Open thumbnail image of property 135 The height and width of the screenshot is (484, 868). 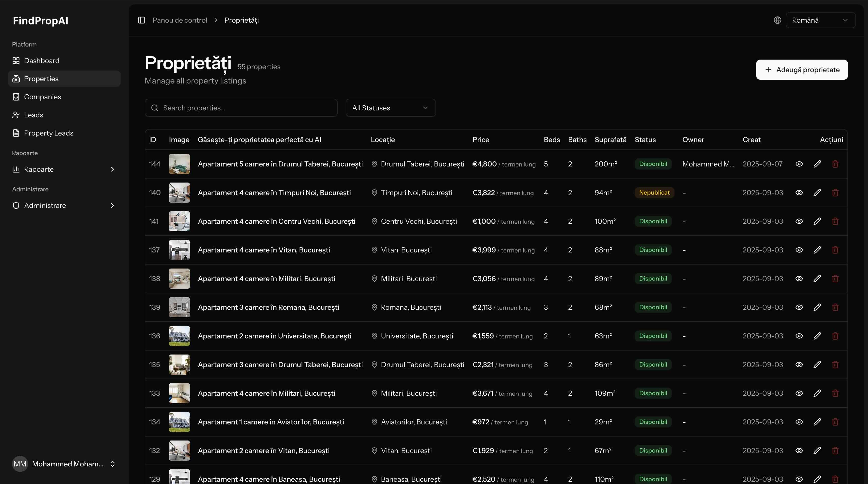coord(179,365)
